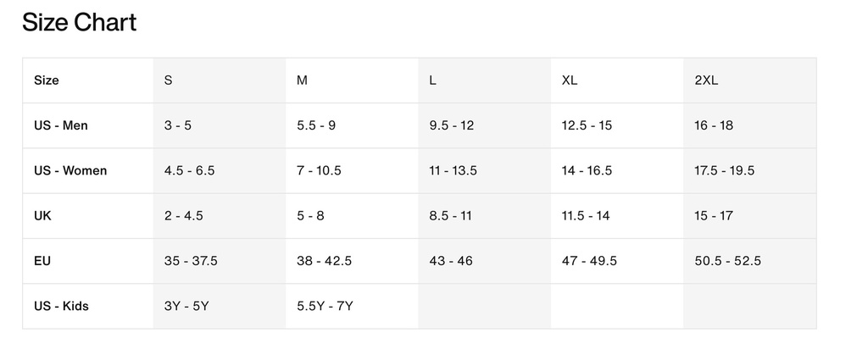Click the 35 - 37.5 EU cell
The width and height of the screenshot is (868, 355).
pos(191,260)
